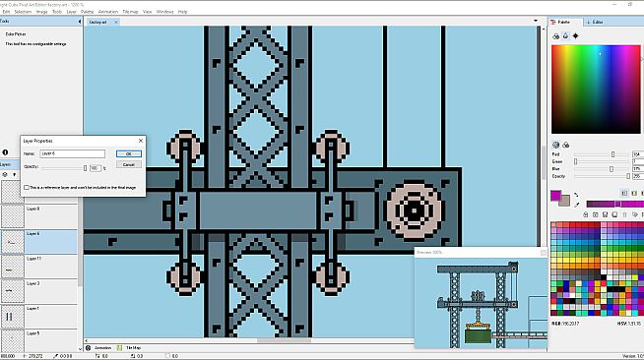This screenshot has height=360, width=644.
Task: Click the trash icon in the palette toolbar
Action: pos(624,214)
